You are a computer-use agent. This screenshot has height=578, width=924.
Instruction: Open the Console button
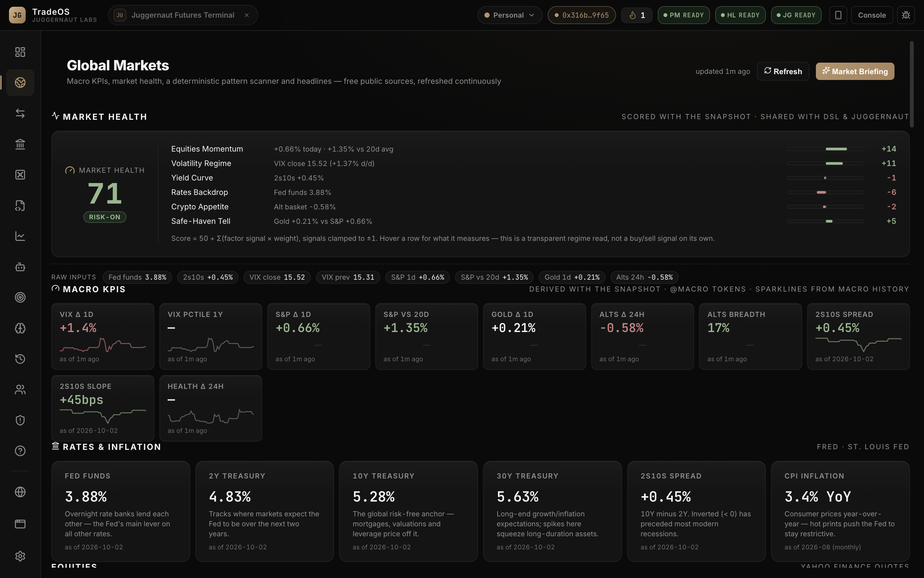[872, 15]
